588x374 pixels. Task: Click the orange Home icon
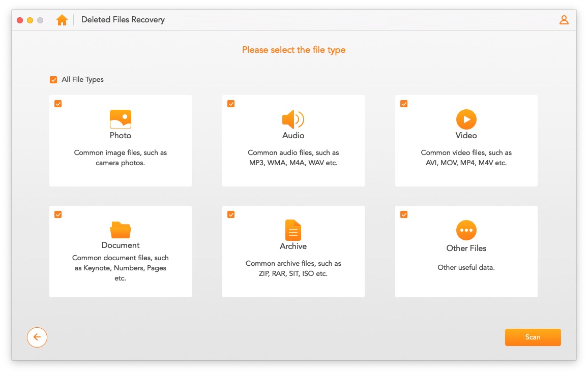click(x=62, y=20)
